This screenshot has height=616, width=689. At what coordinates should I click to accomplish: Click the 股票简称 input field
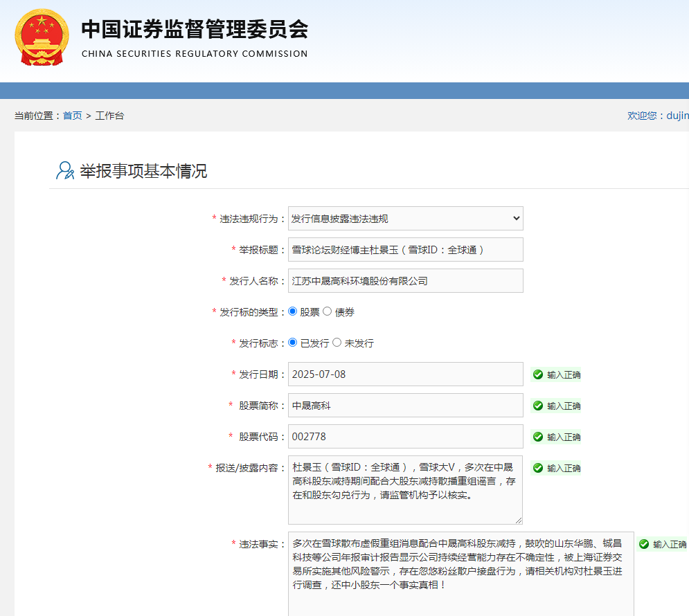(406, 406)
